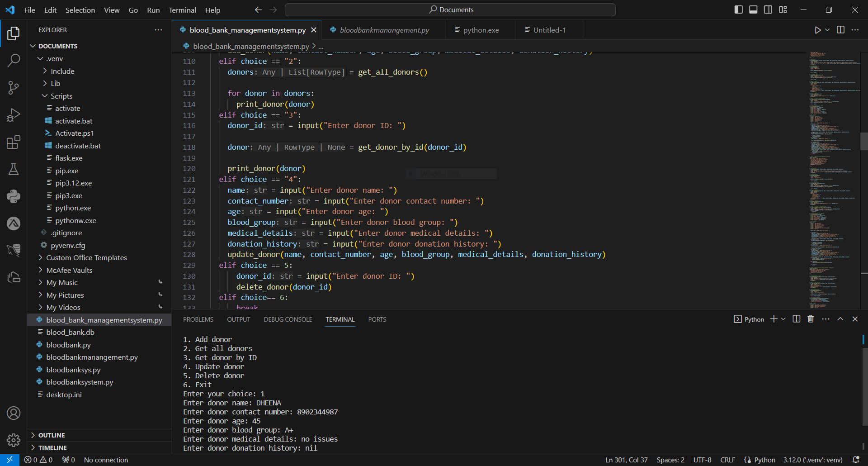
Task: Expand the Custom Office Templates folder
Action: pos(86,257)
